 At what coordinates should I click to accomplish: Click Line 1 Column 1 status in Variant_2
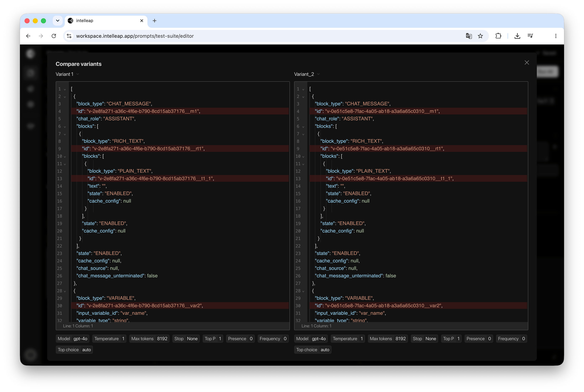(317, 326)
